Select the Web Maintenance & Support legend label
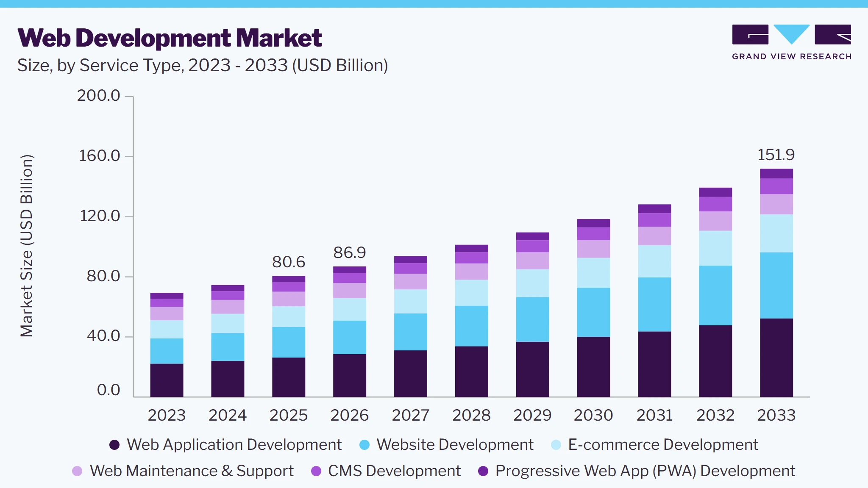This screenshot has height=488, width=868. [192, 471]
